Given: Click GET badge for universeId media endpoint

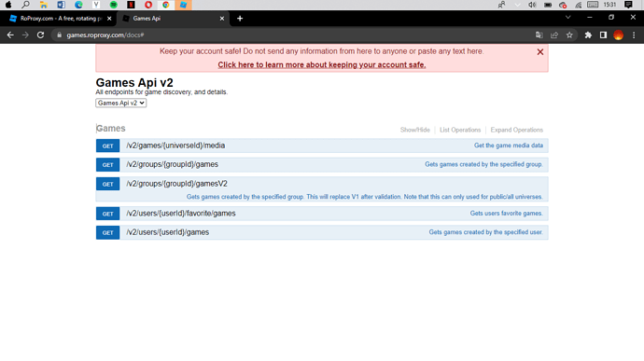Looking at the screenshot, I should tap(107, 146).
